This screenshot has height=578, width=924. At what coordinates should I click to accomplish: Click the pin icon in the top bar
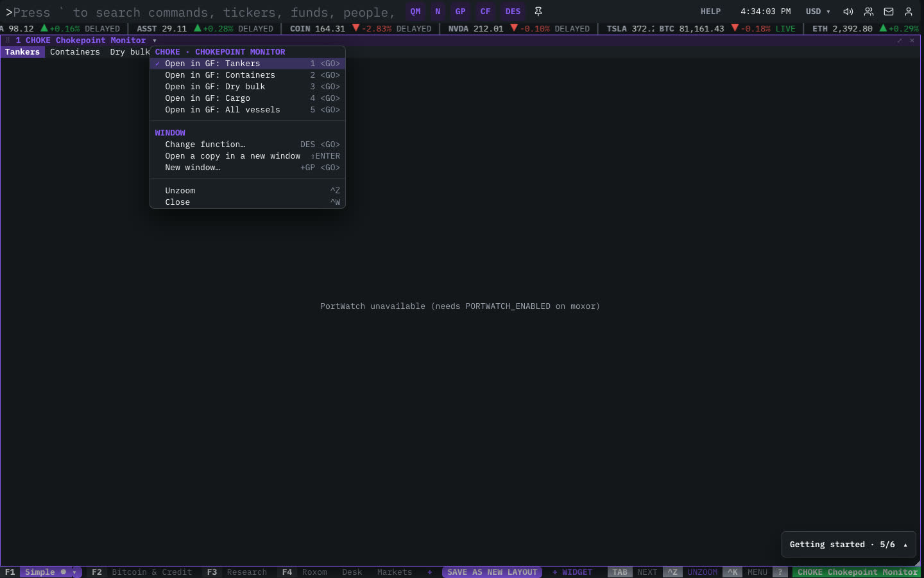coord(538,12)
